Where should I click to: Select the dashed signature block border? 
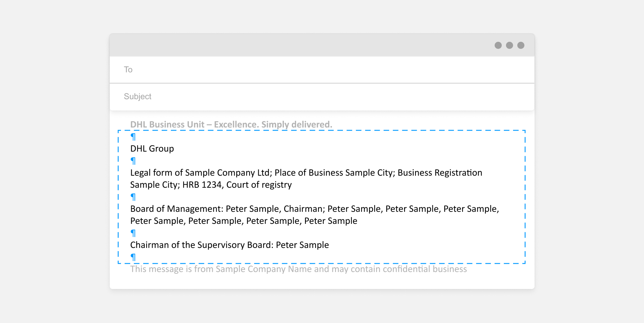pos(322,130)
